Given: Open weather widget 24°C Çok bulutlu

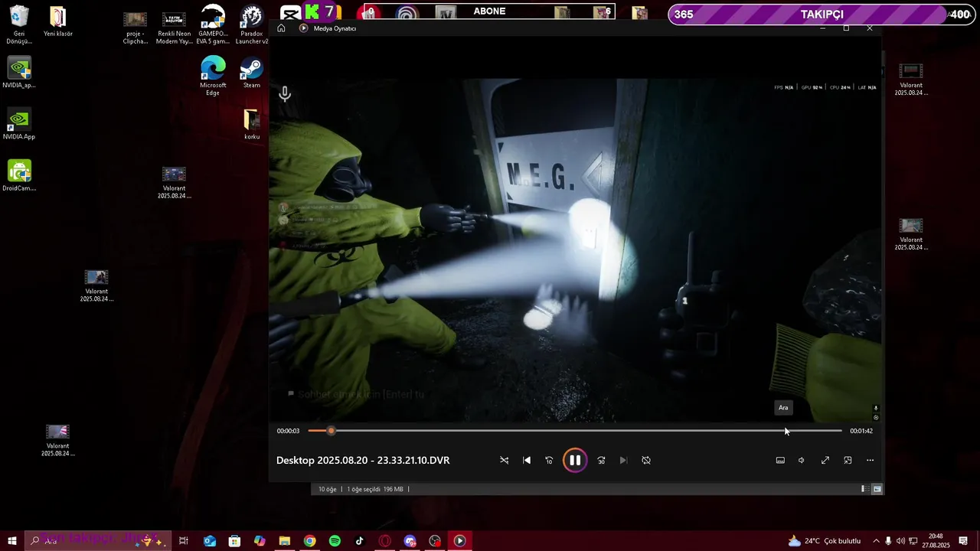Looking at the screenshot, I should [824, 541].
